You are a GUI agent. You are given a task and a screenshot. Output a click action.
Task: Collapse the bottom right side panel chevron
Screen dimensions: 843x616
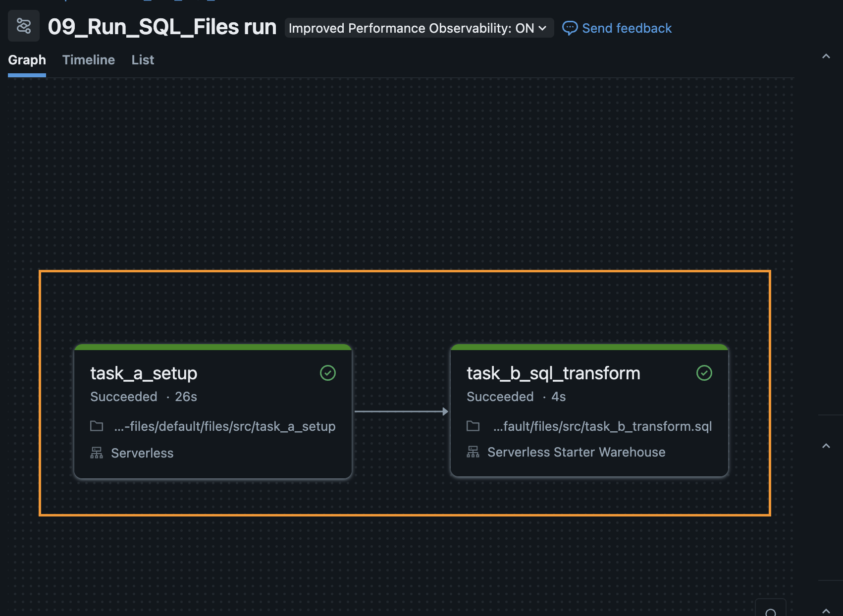(x=826, y=611)
